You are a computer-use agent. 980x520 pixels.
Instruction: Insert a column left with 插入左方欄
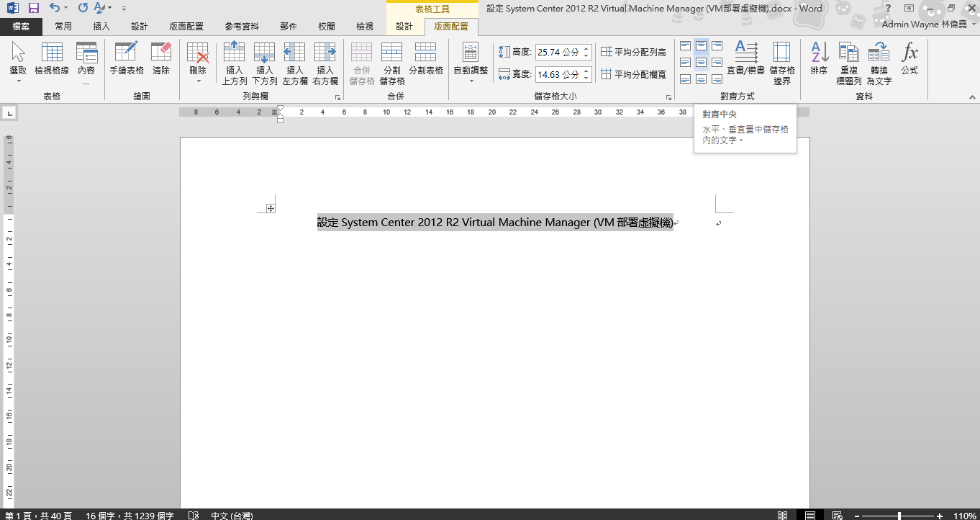[295, 63]
